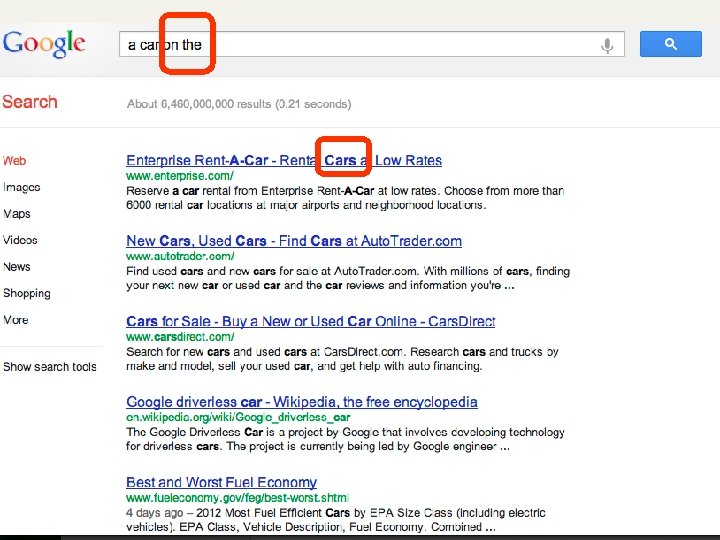
Task: Switch to Maps results
Action: (17, 214)
